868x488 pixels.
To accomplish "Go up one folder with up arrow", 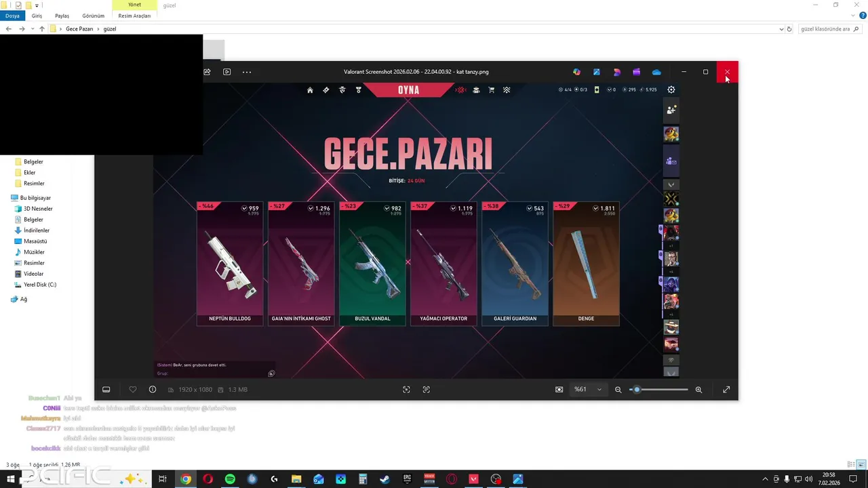I will tap(42, 29).
